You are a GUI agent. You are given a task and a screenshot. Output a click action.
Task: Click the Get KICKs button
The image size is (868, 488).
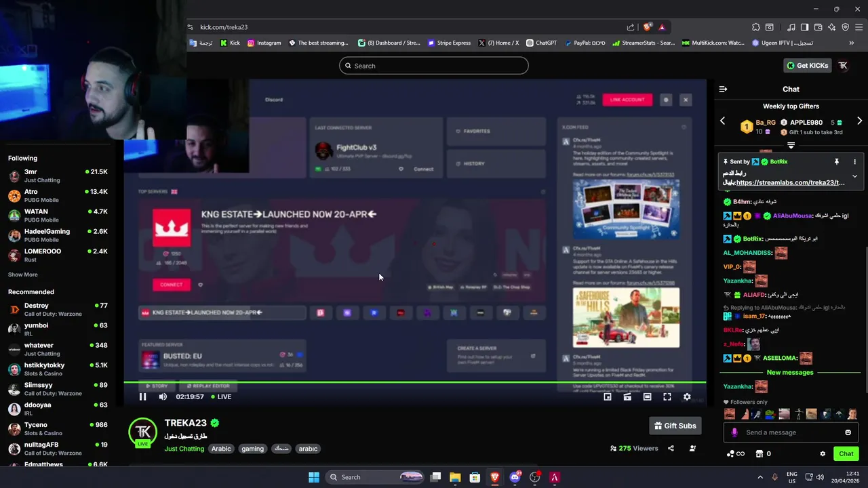coord(807,66)
